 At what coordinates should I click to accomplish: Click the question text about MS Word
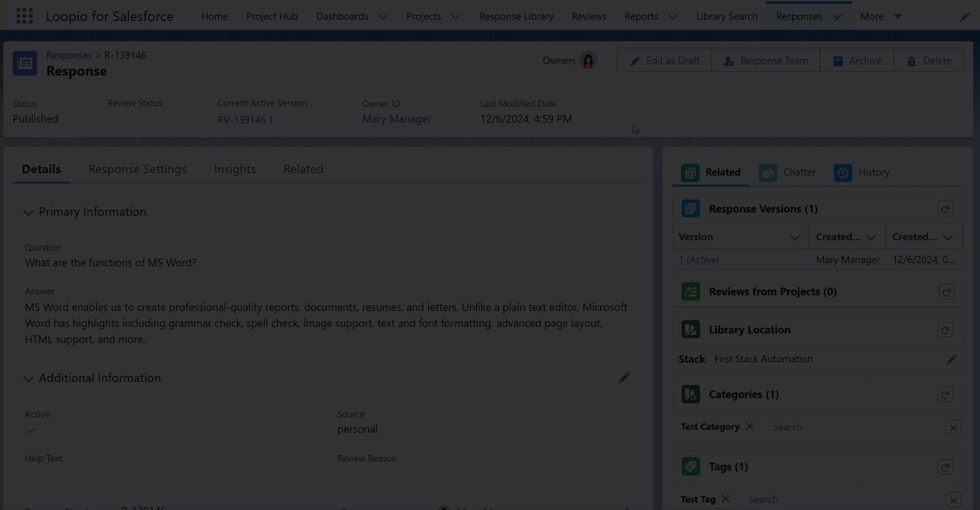tap(110, 263)
